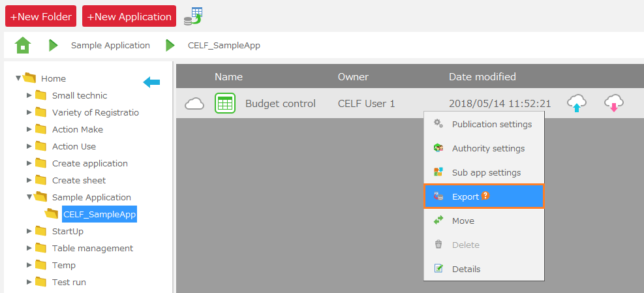Click the grey cloud status icon

click(194, 103)
